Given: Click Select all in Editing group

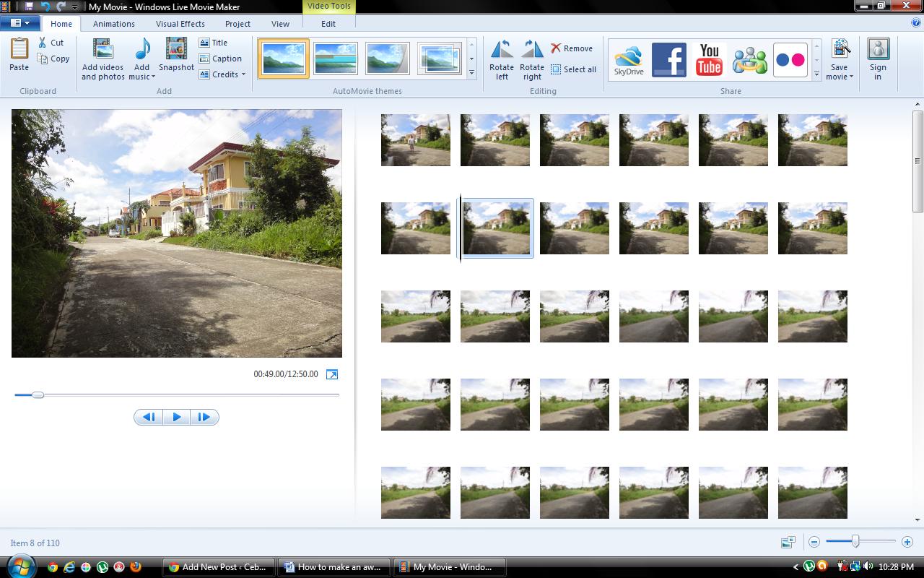Looking at the screenshot, I should click(x=573, y=69).
